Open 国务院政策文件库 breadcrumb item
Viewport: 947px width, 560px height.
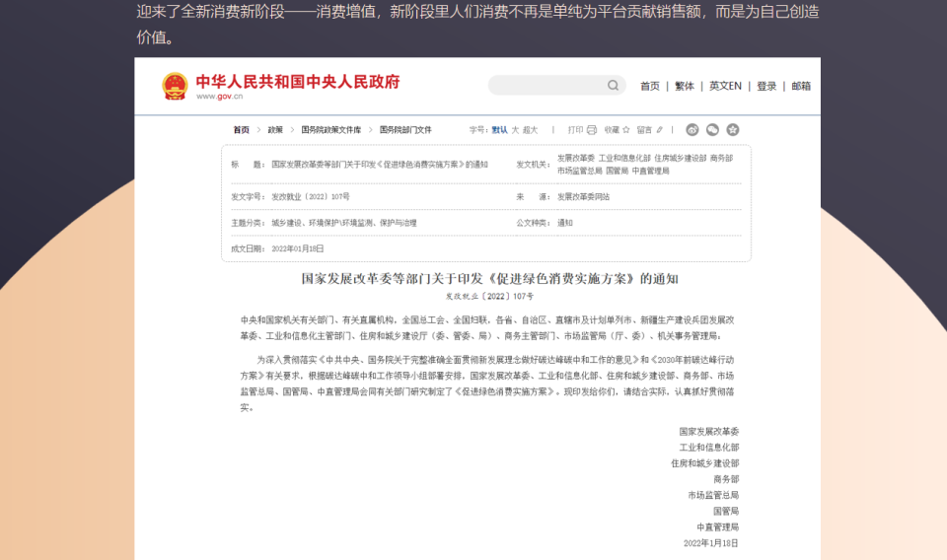point(331,130)
